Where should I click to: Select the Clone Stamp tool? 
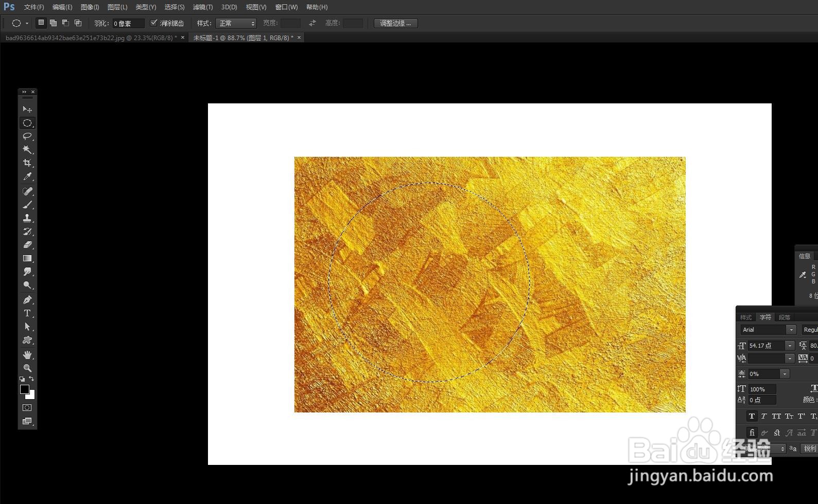[27, 218]
